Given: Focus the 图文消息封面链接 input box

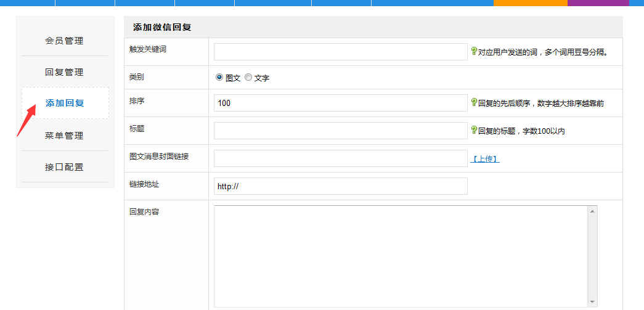Looking at the screenshot, I should tap(340, 158).
